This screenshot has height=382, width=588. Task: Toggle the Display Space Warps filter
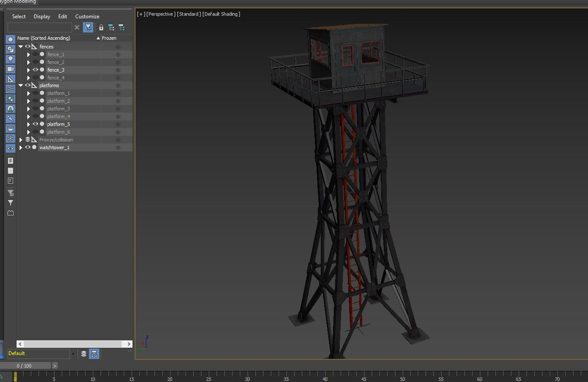click(10, 89)
